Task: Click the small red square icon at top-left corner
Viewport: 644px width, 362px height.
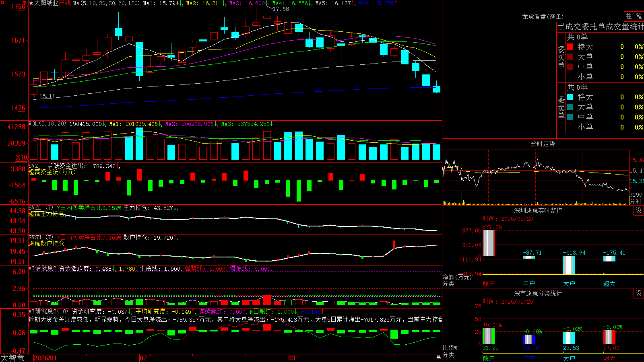Action: 2,2
